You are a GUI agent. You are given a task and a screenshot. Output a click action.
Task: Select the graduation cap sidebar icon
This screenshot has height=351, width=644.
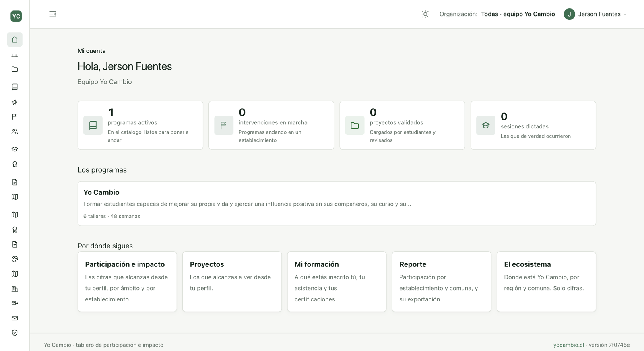(x=14, y=149)
